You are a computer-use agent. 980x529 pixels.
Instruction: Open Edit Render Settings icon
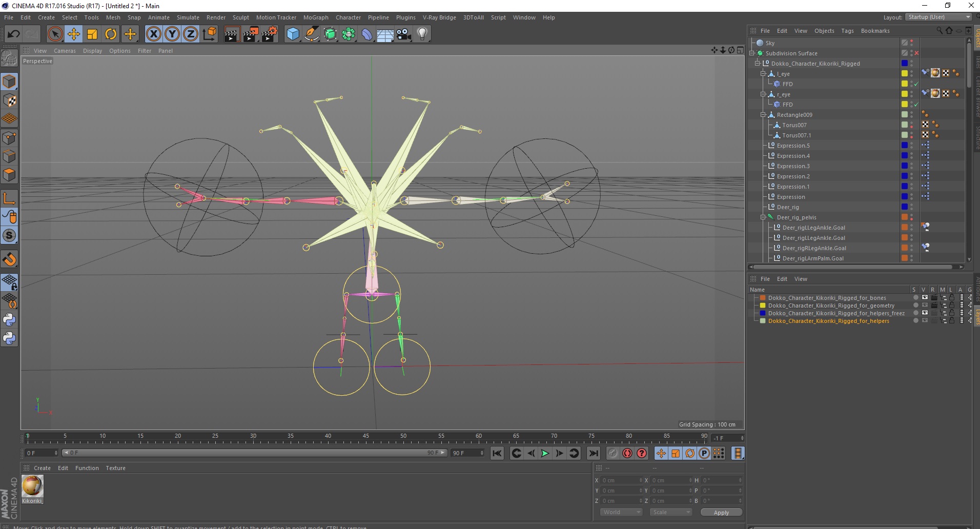(270, 34)
